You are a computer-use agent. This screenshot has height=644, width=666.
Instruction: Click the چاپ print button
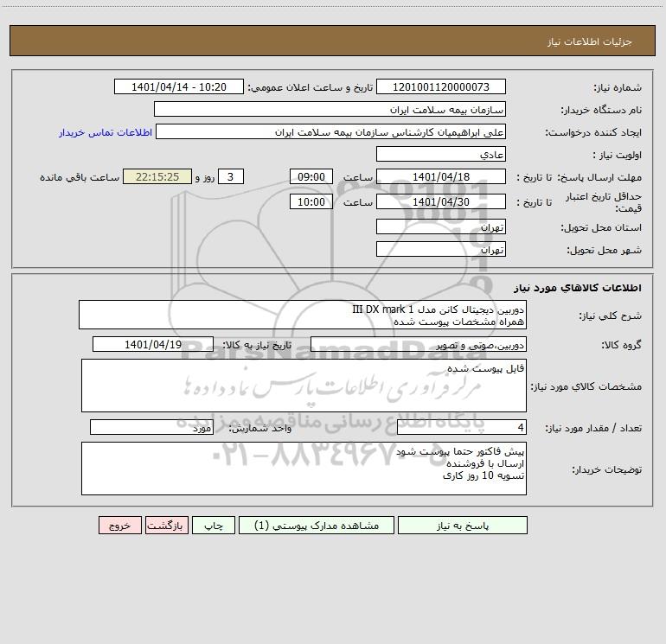214,525
